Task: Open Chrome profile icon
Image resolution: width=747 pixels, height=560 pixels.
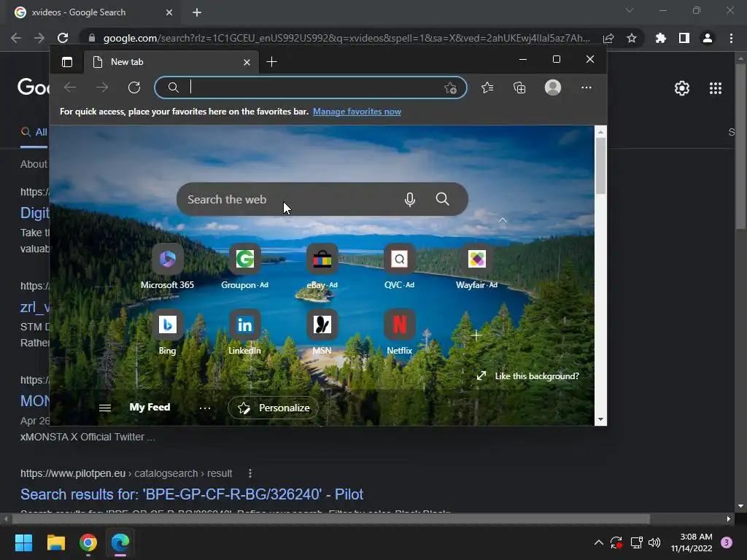Action: 708,38
